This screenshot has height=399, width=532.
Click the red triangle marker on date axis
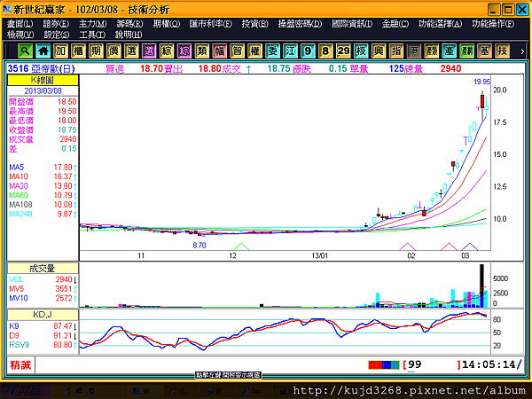point(450,246)
